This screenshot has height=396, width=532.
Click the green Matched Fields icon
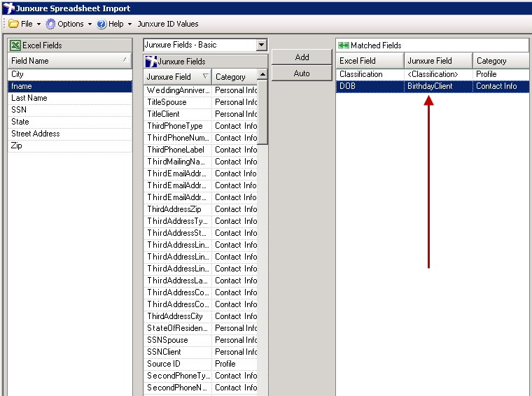(344, 45)
